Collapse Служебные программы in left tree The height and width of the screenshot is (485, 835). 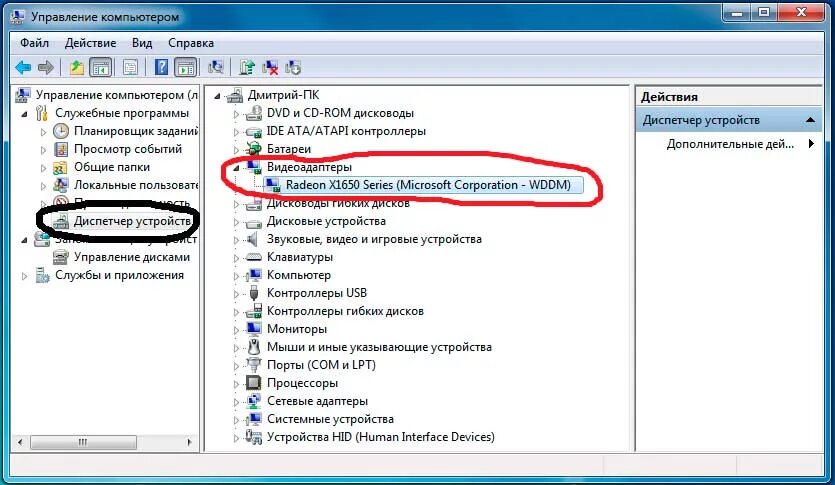[24, 114]
